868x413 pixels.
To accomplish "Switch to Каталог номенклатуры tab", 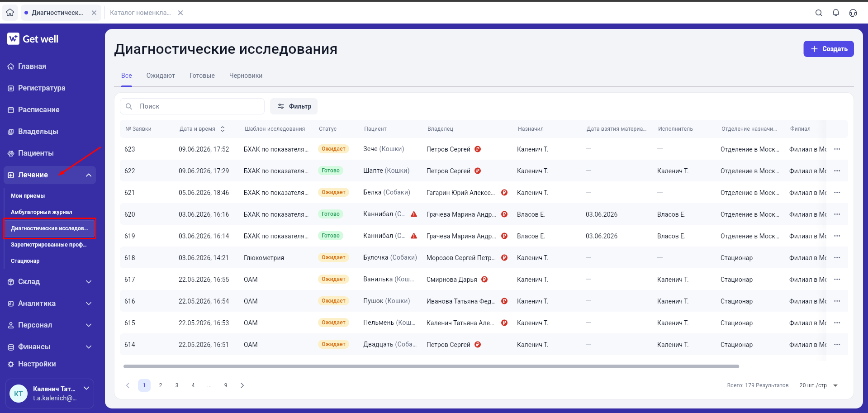I will pos(140,13).
